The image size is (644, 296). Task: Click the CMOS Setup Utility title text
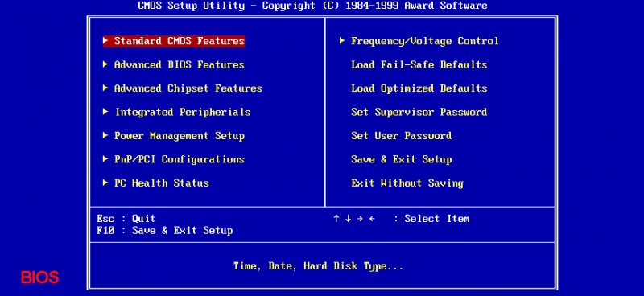tap(313, 6)
